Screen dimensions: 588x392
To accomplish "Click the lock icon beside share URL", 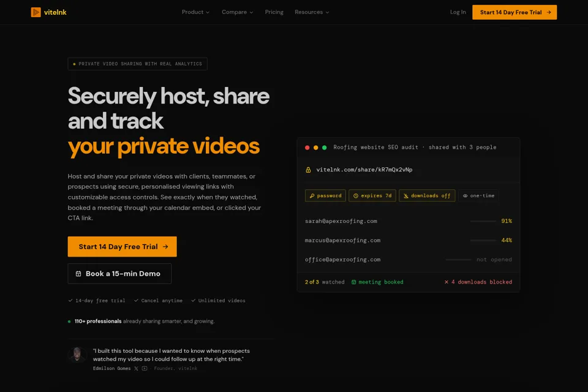I will (308, 170).
